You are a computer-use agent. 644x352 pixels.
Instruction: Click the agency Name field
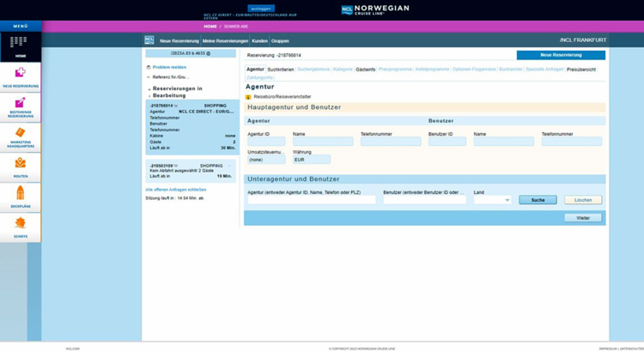(x=323, y=142)
